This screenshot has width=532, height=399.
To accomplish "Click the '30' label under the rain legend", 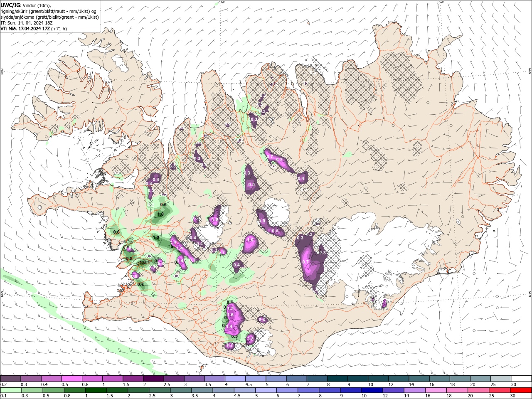I will 512,396.
